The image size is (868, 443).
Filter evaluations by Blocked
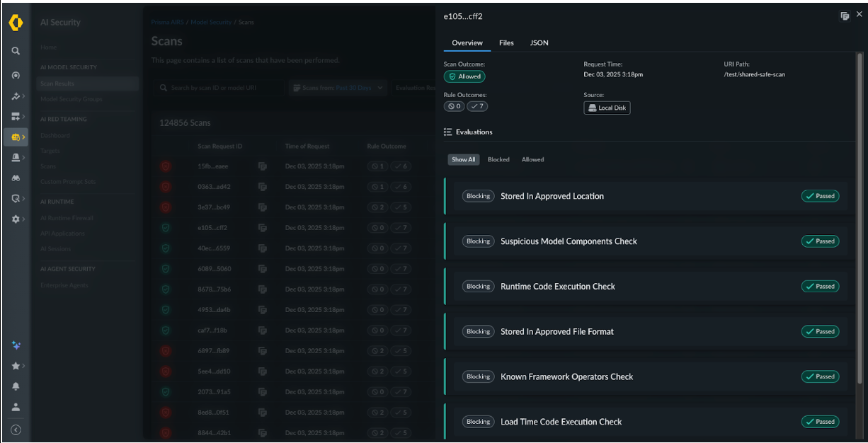(x=498, y=160)
